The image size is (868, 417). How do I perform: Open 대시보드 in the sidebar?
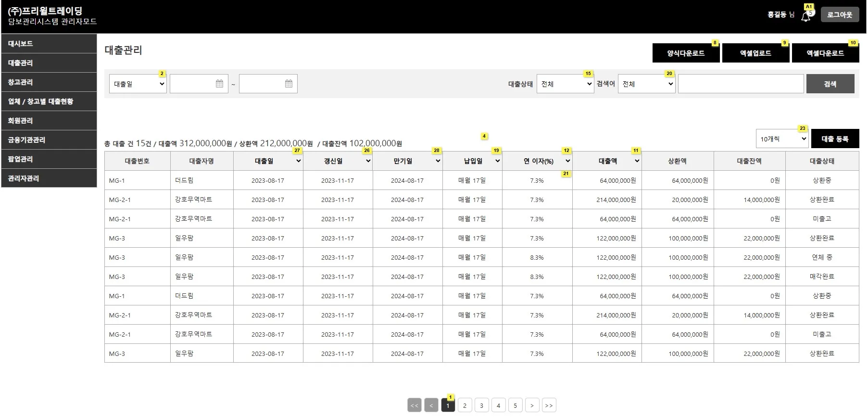click(49, 43)
